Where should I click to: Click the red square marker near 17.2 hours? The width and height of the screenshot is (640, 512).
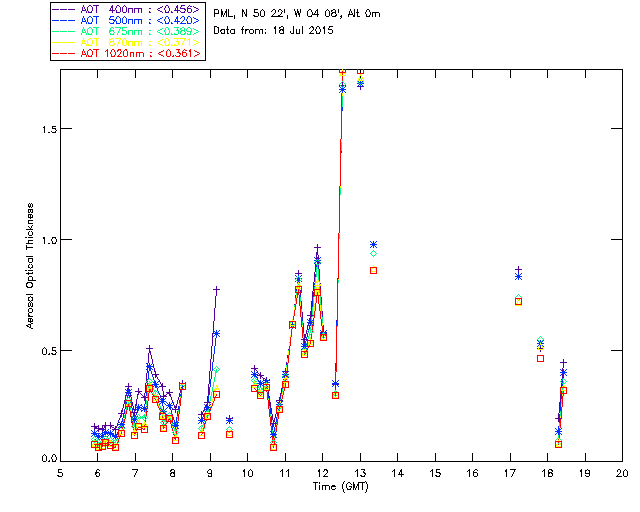(518, 301)
